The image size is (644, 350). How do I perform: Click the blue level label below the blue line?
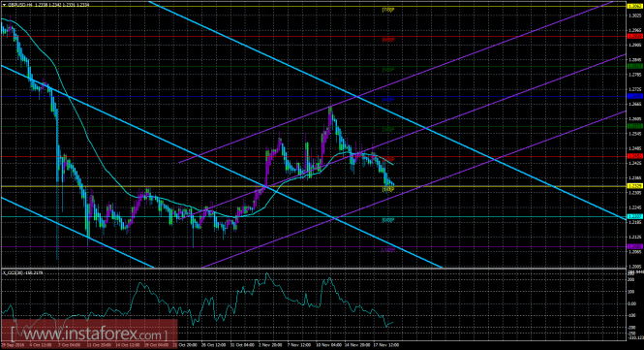(387, 100)
